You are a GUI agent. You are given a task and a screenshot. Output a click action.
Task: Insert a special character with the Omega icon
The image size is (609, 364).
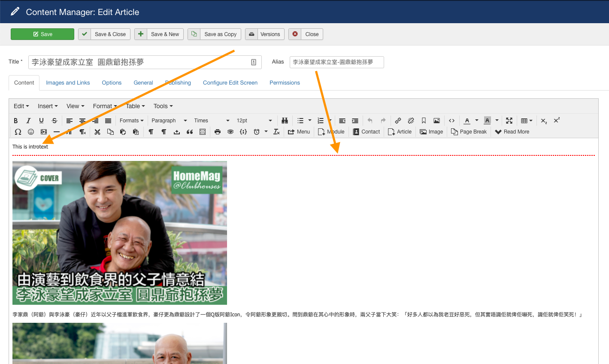[18, 132]
